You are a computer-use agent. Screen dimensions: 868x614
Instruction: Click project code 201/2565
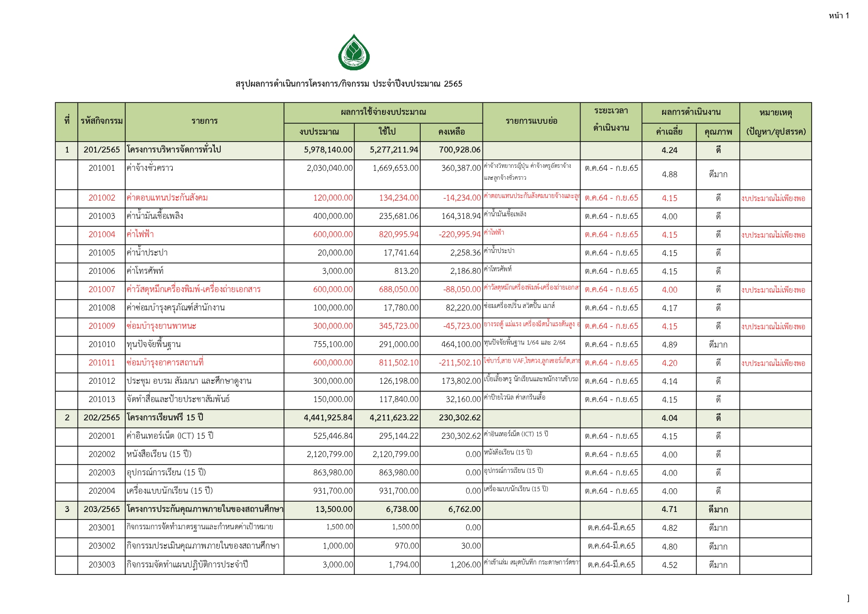pos(101,150)
